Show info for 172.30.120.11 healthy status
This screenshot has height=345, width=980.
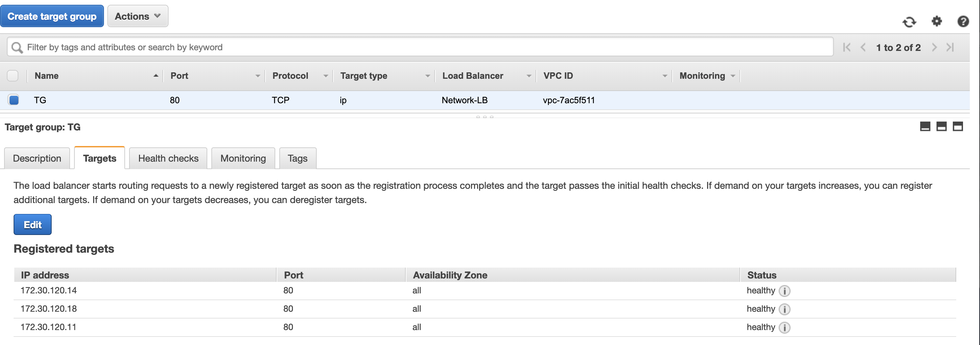coord(785,327)
